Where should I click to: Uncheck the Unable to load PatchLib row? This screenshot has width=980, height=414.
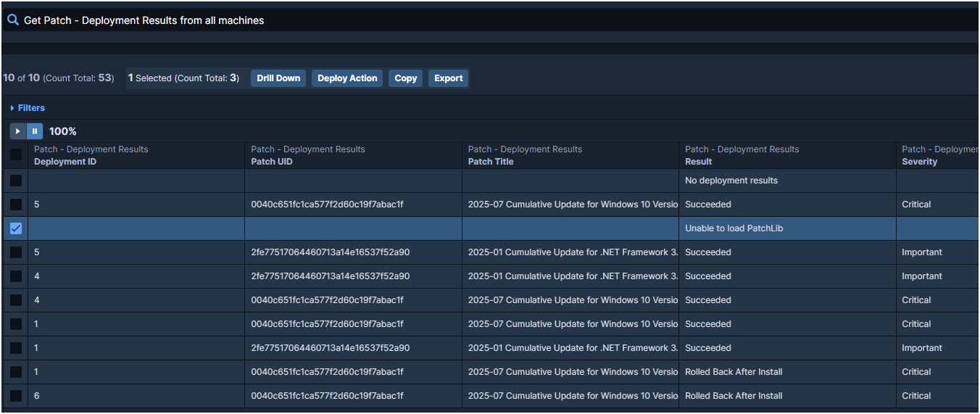[x=16, y=228]
